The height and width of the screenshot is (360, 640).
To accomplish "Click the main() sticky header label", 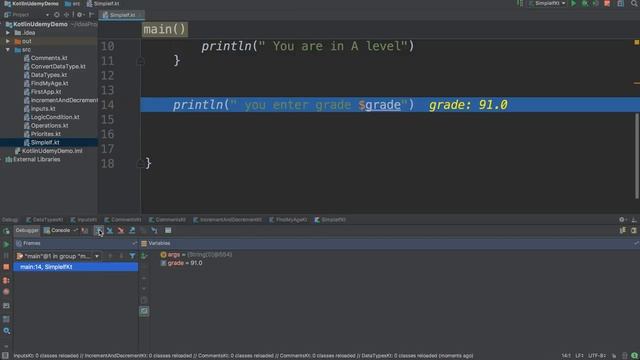I will pyautogui.click(x=165, y=29).
